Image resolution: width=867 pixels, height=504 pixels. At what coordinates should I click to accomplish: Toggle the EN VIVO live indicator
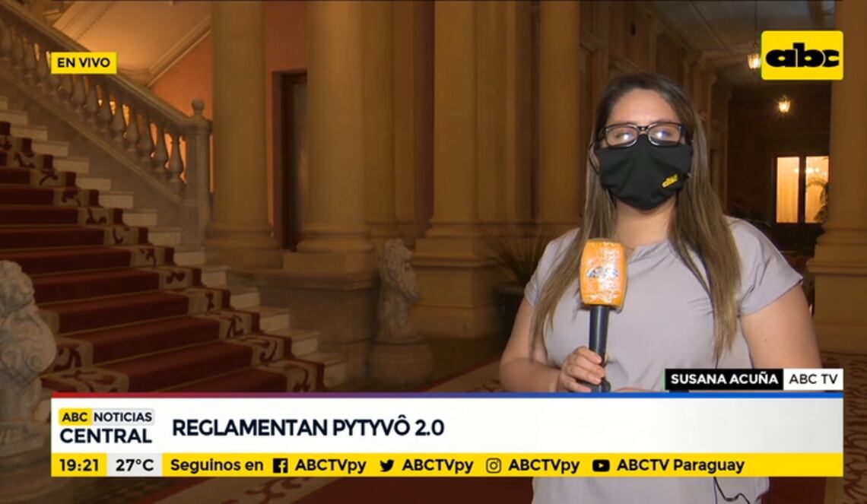click(84, 65)
